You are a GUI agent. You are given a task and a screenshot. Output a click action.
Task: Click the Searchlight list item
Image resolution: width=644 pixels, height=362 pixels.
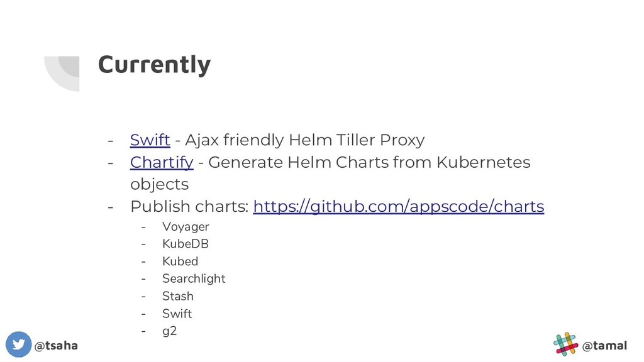tap(194, 278)
